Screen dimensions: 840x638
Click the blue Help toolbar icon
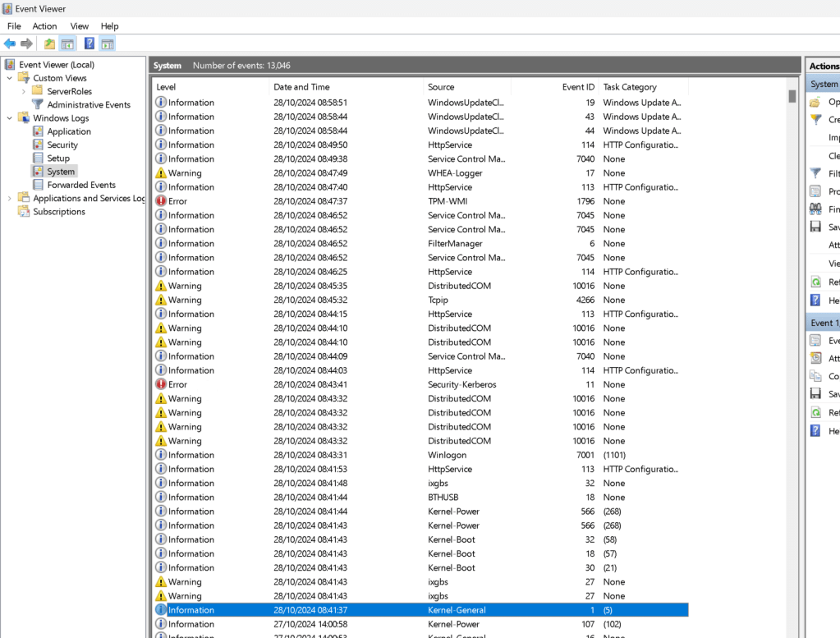(x=90, y=44)
